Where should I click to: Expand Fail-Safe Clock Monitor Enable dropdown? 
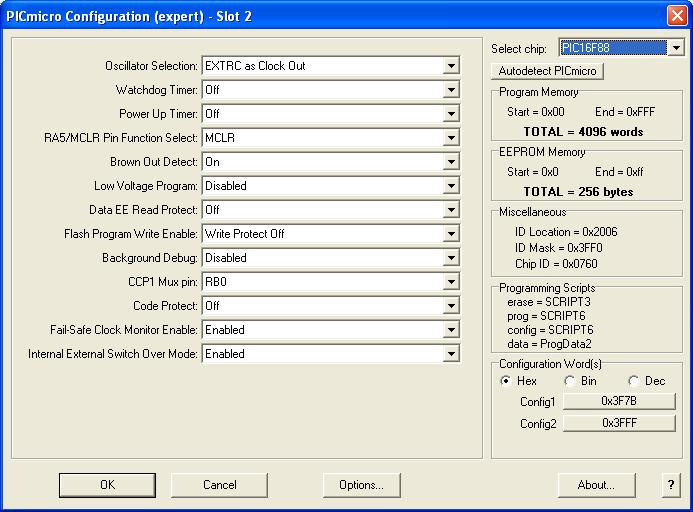click(451, 330)
